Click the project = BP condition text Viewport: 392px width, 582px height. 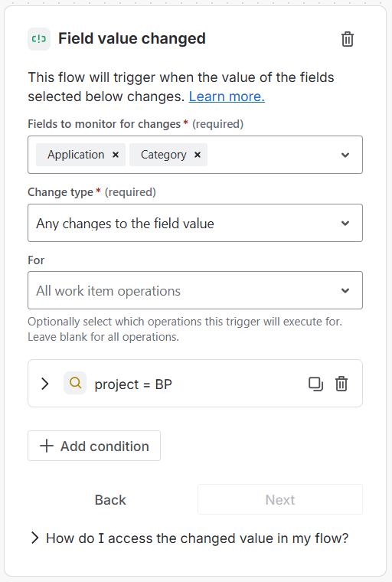point(133,384)
